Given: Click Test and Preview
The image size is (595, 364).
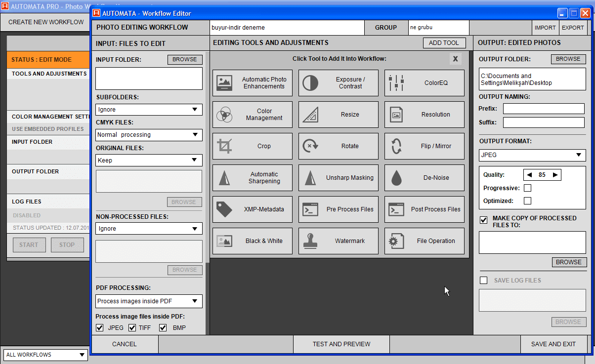Looking at the screenshot, I should click(341, 344).
